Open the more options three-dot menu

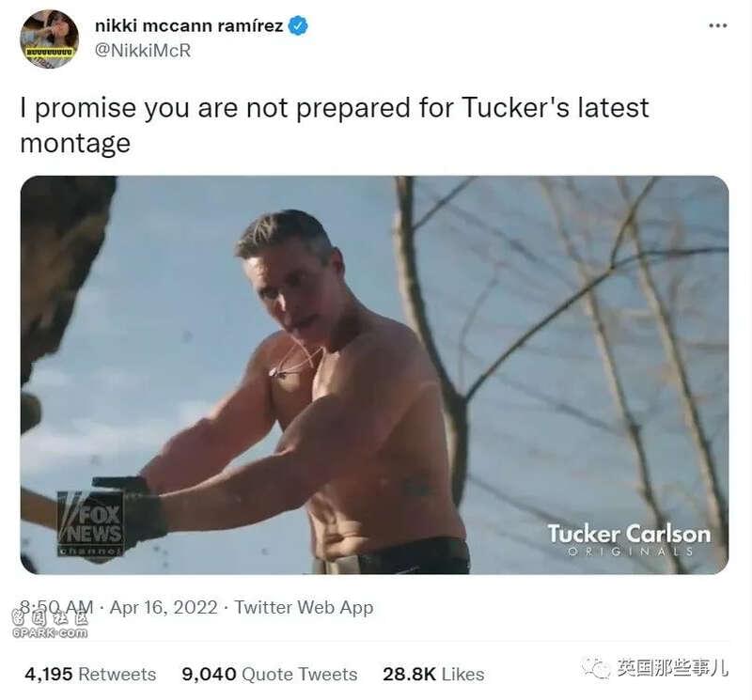717,26
